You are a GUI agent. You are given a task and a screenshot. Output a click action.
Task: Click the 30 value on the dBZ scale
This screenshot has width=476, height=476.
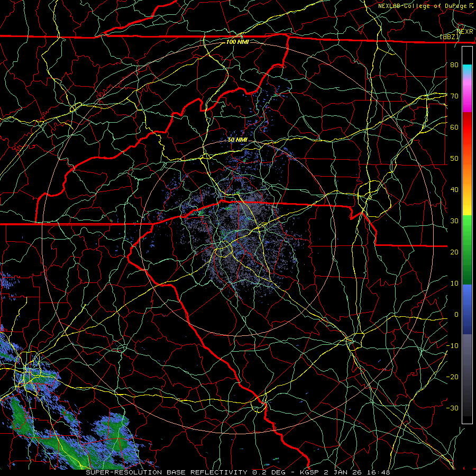click(x=454, y=221)
